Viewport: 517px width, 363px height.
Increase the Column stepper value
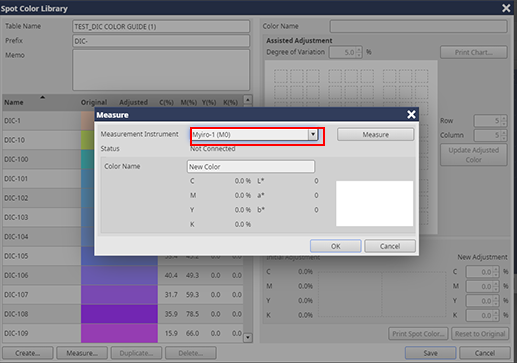click(504, 132)
